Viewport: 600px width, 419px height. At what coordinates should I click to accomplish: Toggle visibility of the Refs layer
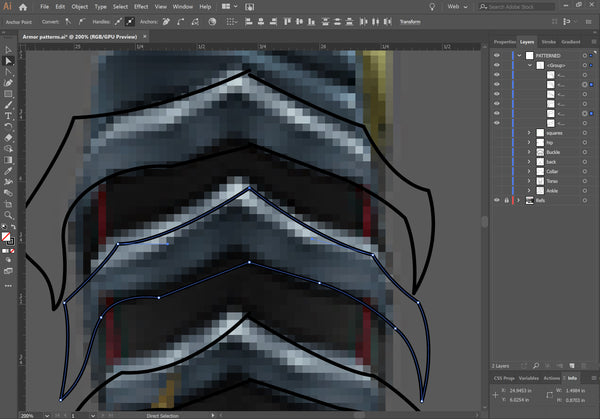(497, 200)
